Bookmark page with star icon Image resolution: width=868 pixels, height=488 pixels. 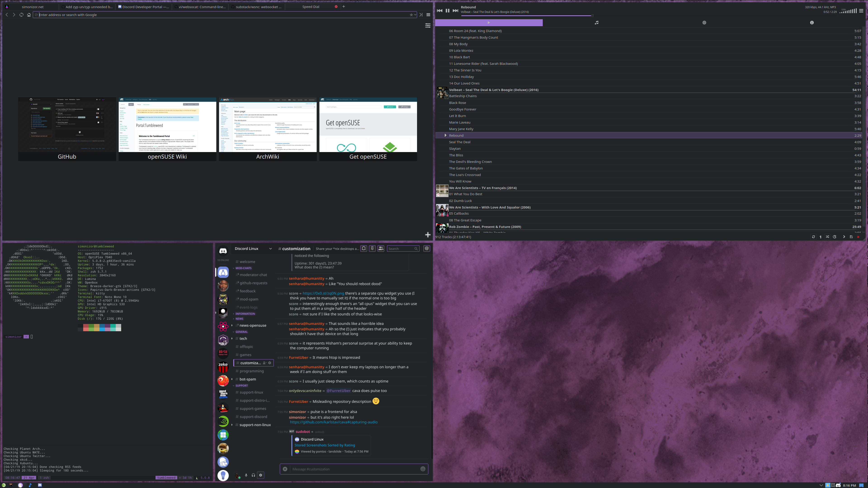click(411, 15)
